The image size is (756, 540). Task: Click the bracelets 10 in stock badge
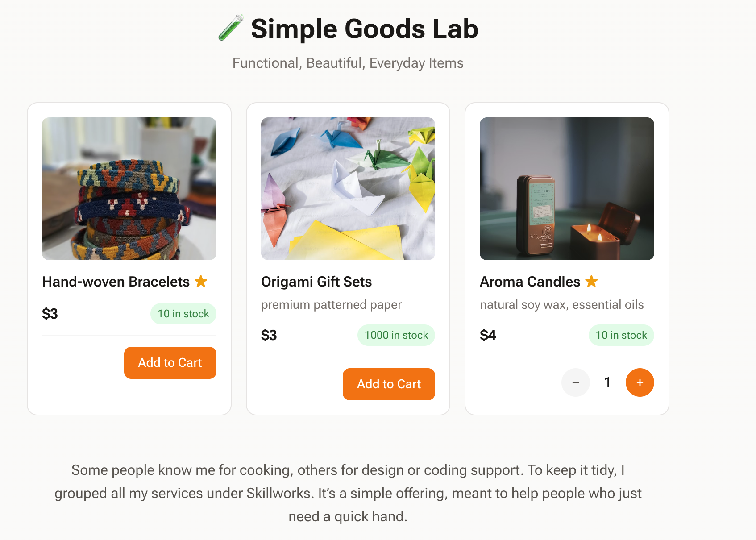click(183, 314)
